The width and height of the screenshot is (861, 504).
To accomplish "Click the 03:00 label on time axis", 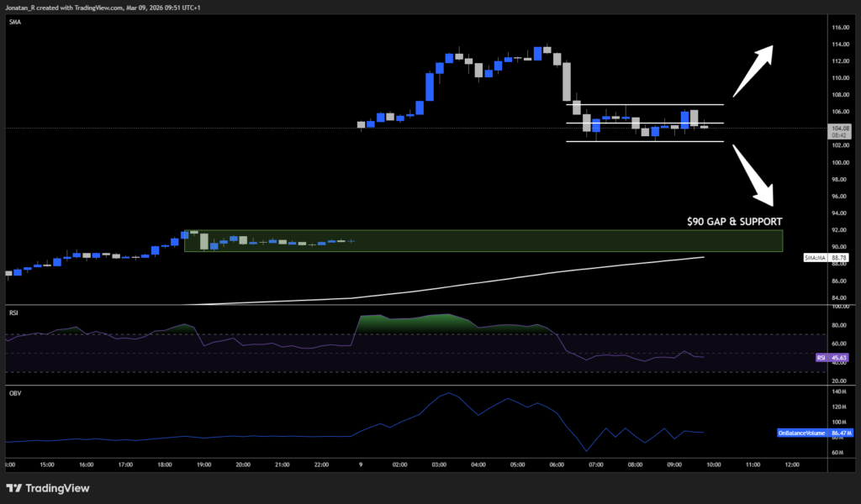I will coord(438,464).
